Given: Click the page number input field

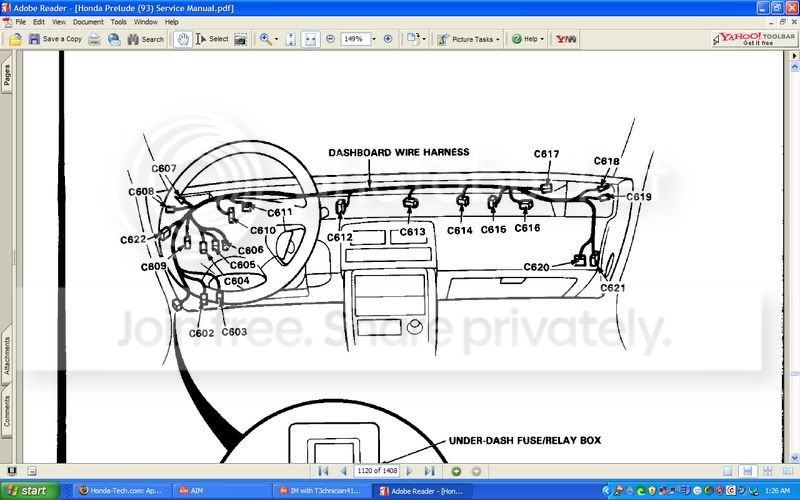Looking at the screenshot, I should click(x=376, y=470).
